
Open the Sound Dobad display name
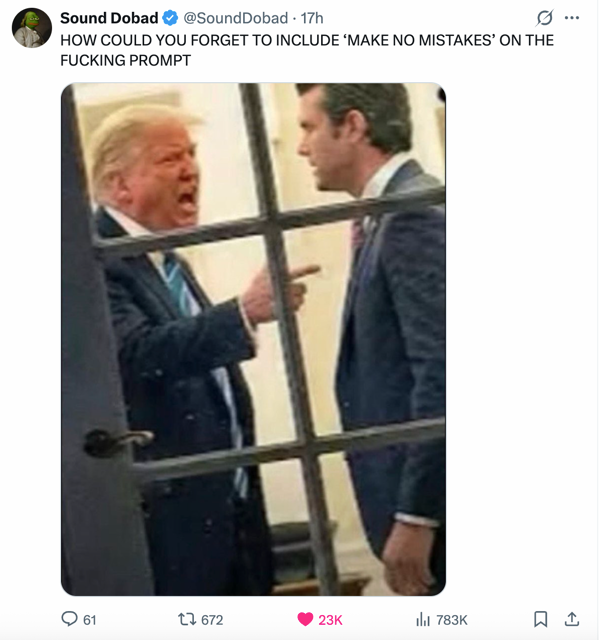[x=109, y=18]
